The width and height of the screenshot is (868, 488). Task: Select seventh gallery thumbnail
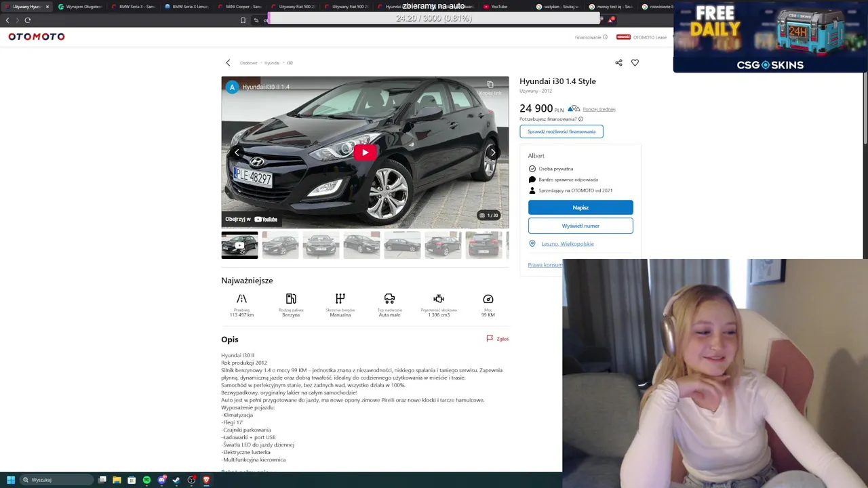[x=484, y=245]
